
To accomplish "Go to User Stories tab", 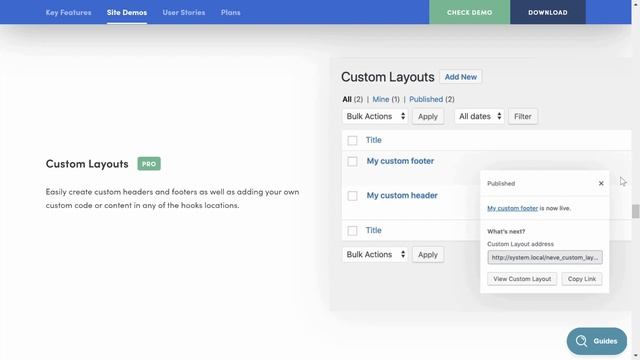I will (184, 12).
